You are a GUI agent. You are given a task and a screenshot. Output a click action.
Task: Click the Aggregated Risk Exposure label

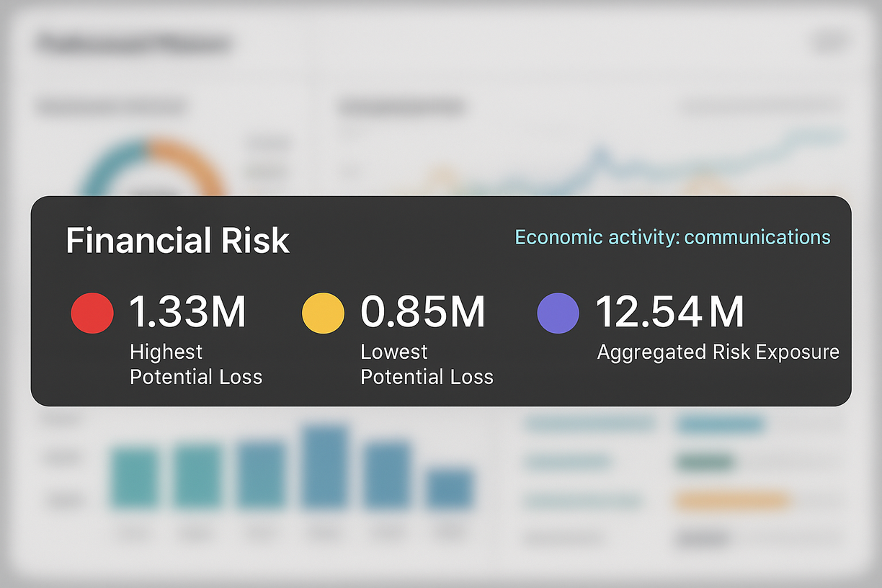[x=718, y=352]
